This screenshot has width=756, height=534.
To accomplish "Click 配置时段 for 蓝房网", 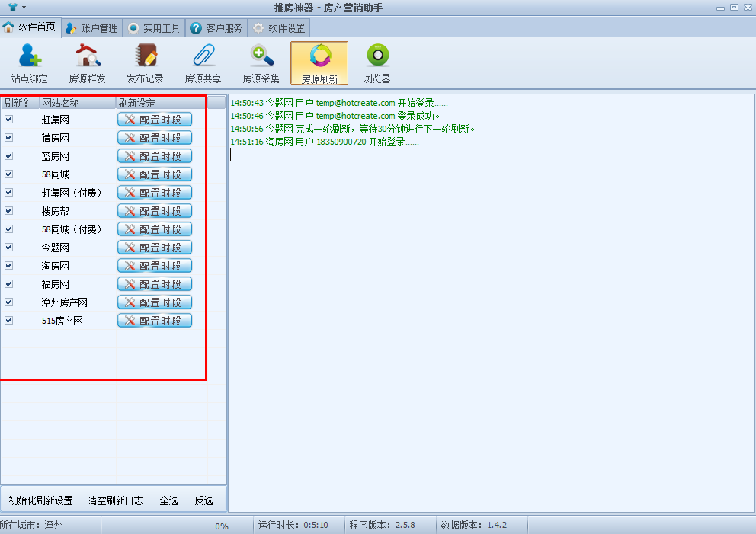I will tap(155, 156).
